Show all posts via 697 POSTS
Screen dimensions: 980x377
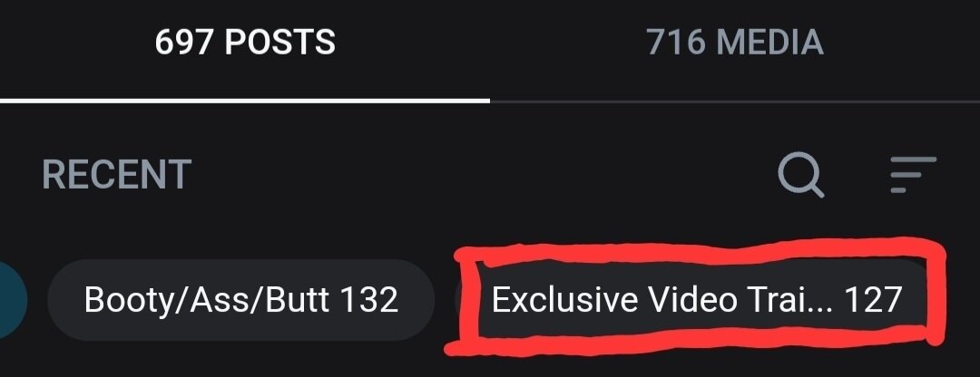(x=245, y=43)
